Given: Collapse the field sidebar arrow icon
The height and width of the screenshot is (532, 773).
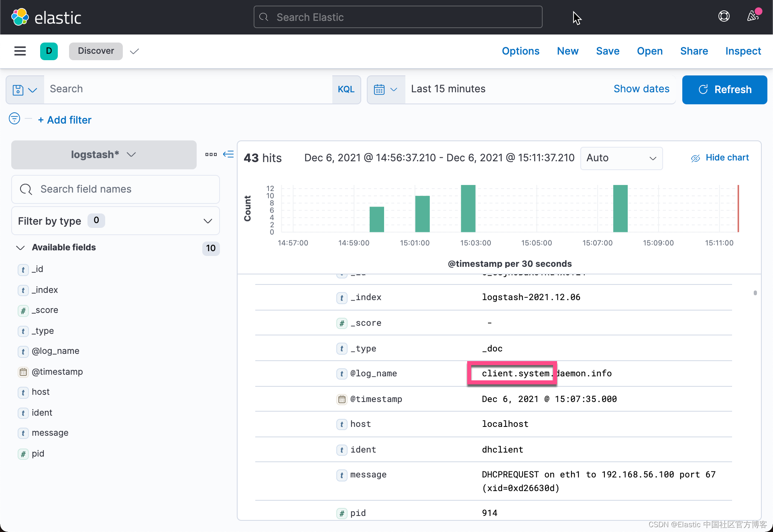Looking at the screenshot, I should [x=228, y=154].
